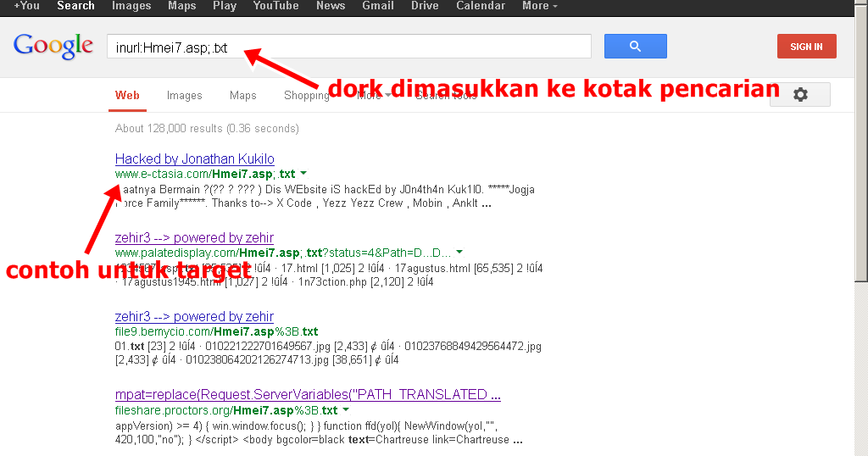This screenshot has height=456, width=868.
Task: Open the settings gear options
Action: [800, 95]
